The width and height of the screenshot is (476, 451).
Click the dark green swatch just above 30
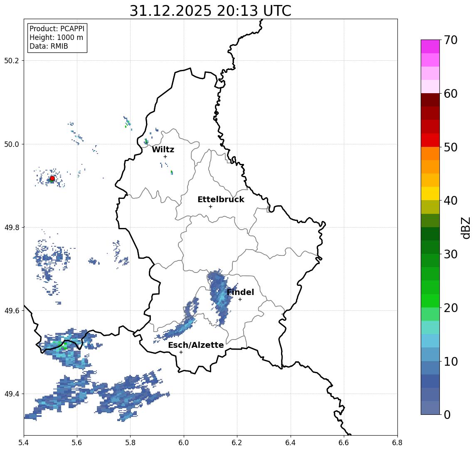pos(430,247)
